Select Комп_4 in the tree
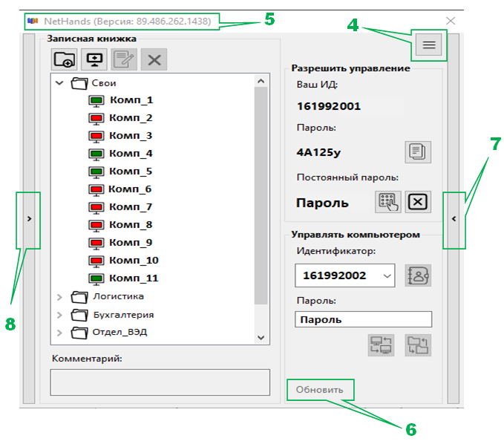This screenshot has height=444, width=504. (x=131, y=154)
